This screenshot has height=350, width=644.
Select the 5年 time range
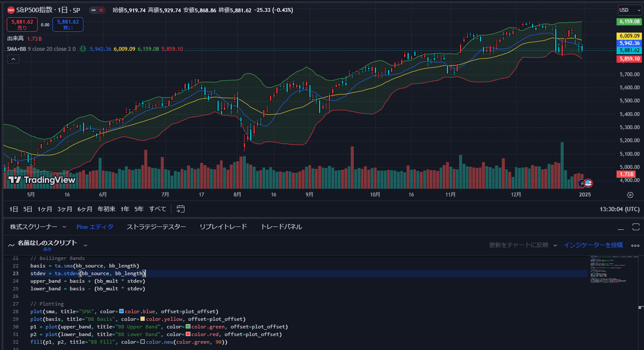click(x=139, y=209)
